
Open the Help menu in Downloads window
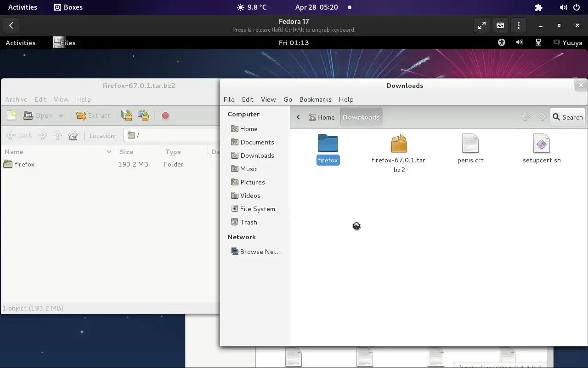pos(346,99)
